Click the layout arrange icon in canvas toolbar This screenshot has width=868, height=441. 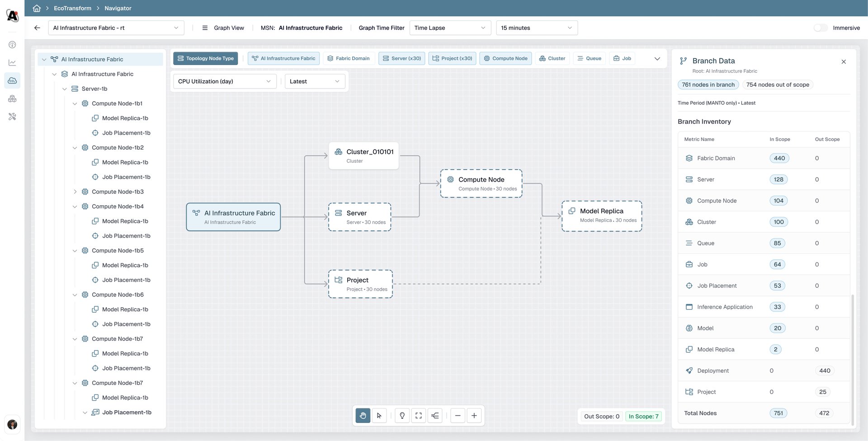pos(435,416)
